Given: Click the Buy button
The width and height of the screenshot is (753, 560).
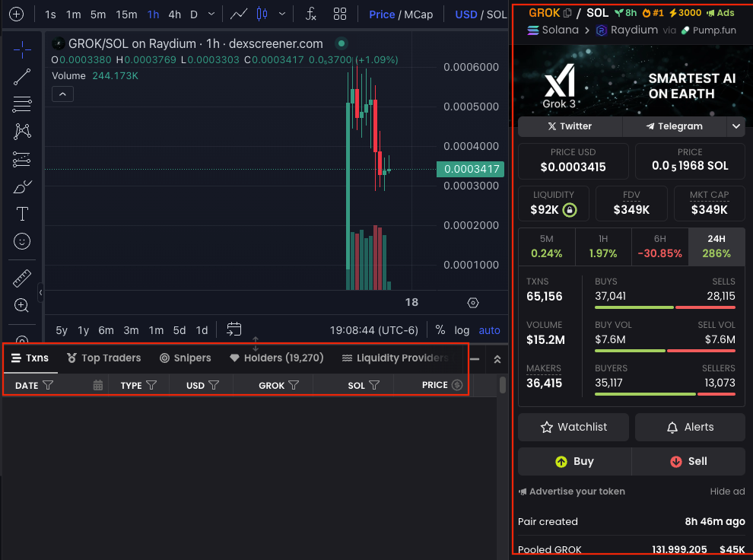Looking at the screenshot, I should 575,462.
